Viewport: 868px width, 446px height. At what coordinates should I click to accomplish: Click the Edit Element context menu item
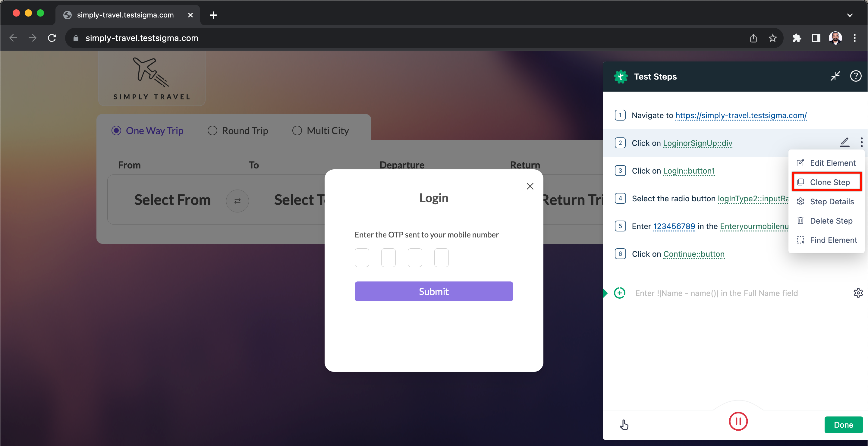tap(826, 163)
